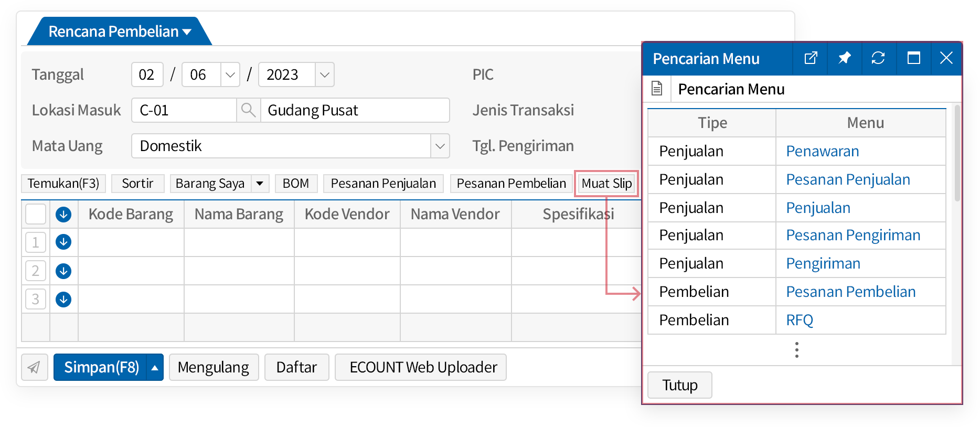Click the paper plane send icon

(34, 367)
